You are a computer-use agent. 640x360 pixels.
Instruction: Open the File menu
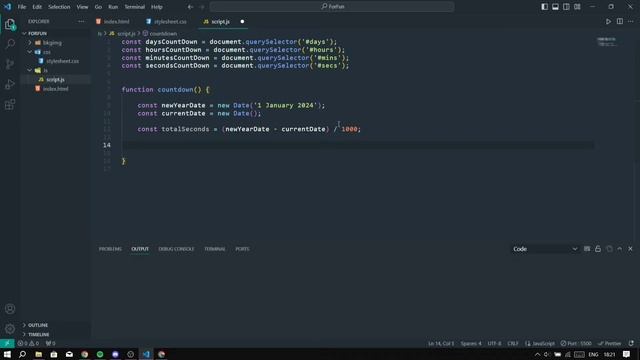click(22, 7)
